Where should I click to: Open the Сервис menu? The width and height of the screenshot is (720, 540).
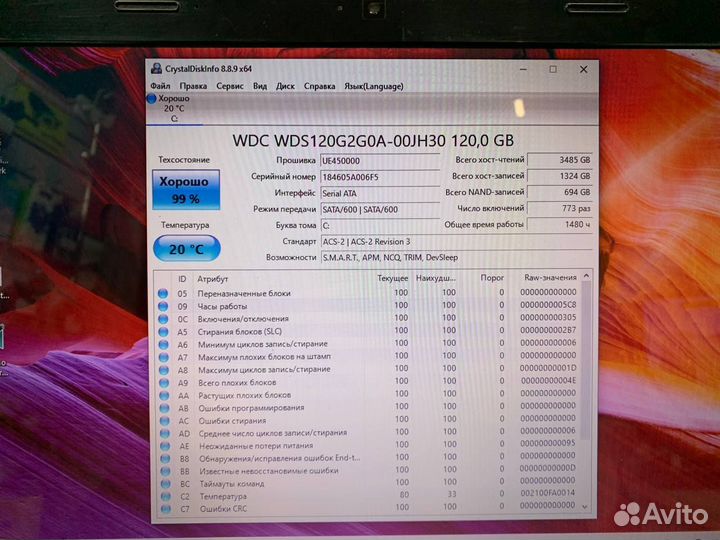[230, 86]
